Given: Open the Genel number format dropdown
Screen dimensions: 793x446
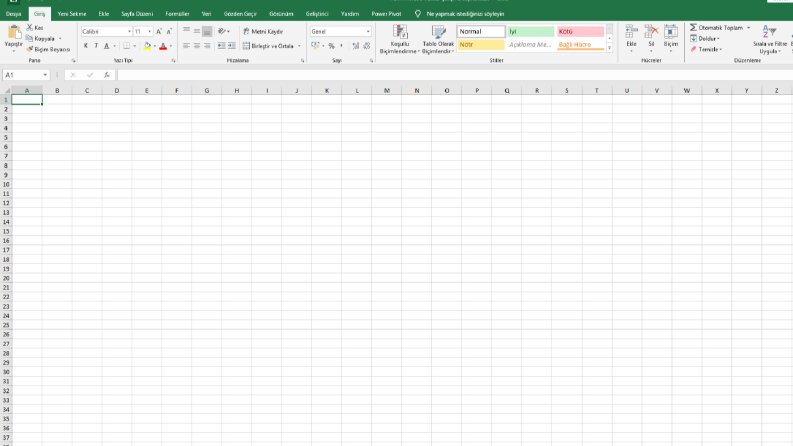Looking at the screenshot, I should [x=368, y=31].
